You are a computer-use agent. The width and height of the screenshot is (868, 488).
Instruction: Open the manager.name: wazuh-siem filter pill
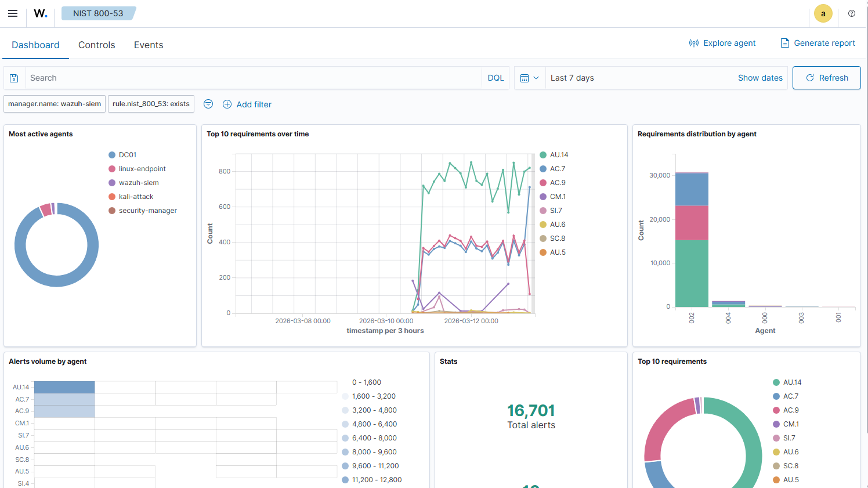pyautogui.click(x=54, y=104)
